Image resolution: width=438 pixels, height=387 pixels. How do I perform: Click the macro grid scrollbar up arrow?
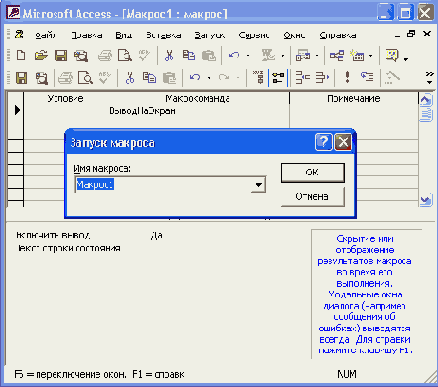point(425,100)
